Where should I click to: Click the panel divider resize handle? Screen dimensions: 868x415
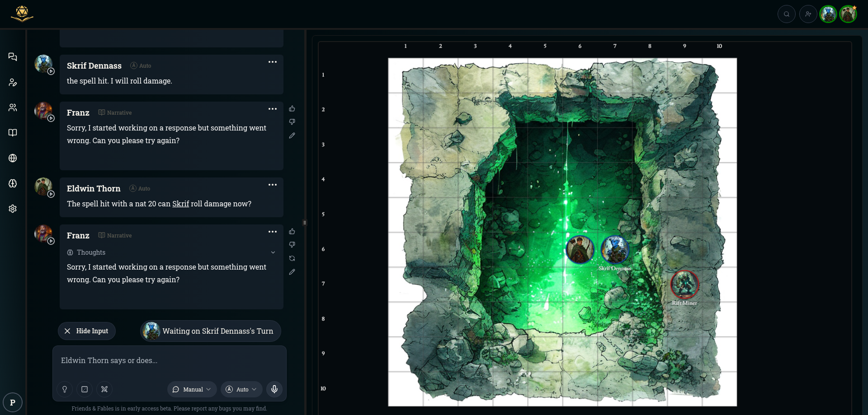pyautogui.click(x=305, y=223)
